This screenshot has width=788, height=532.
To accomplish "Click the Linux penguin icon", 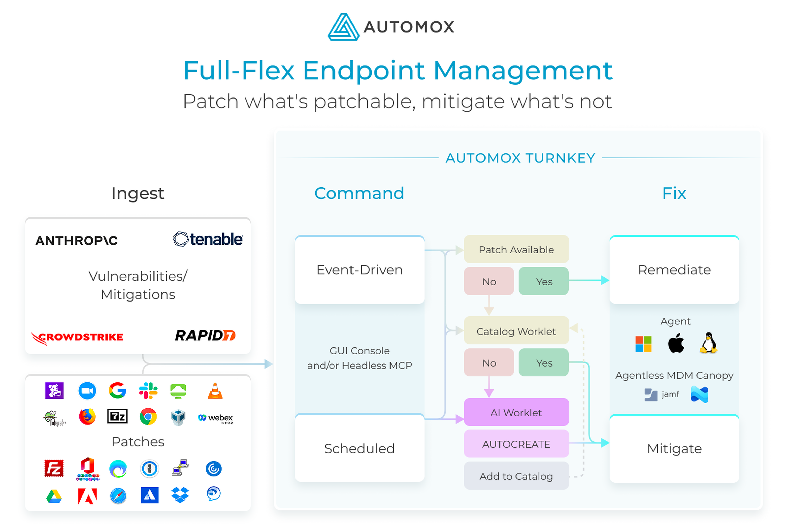I will pos(709,343).
